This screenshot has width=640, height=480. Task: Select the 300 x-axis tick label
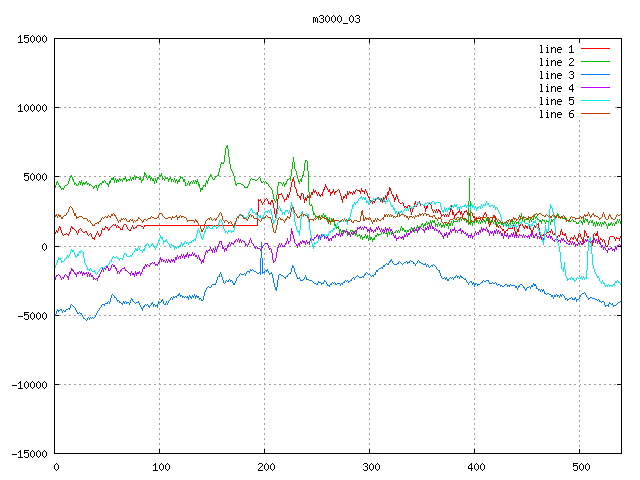(x=370, y=467)
